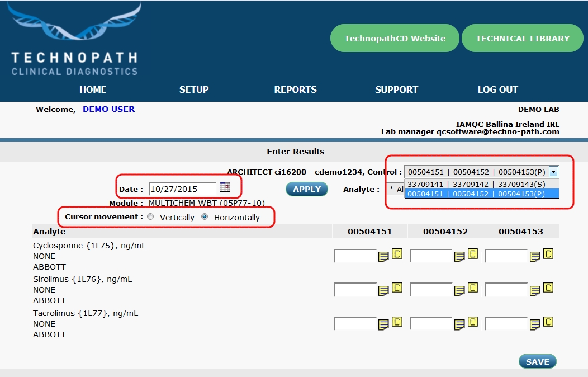Open comment note for Cyclosporine 00504152

(459, 257)
